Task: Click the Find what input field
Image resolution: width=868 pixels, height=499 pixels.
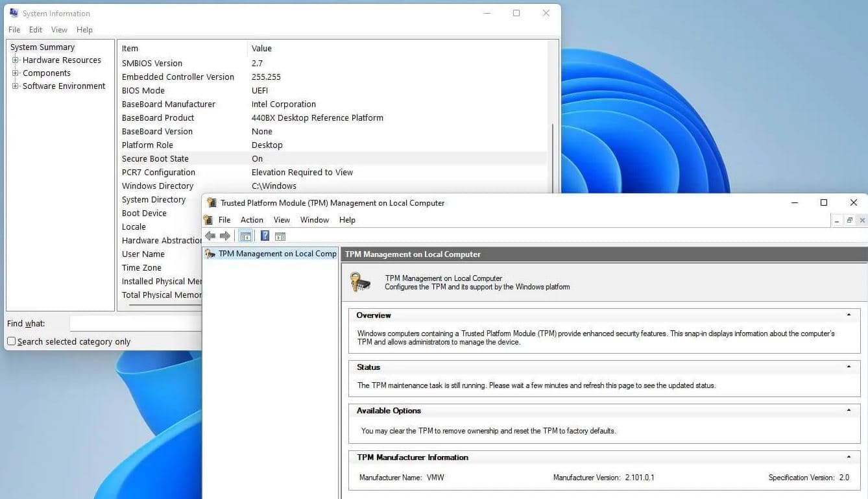Action: pos(136,323)
